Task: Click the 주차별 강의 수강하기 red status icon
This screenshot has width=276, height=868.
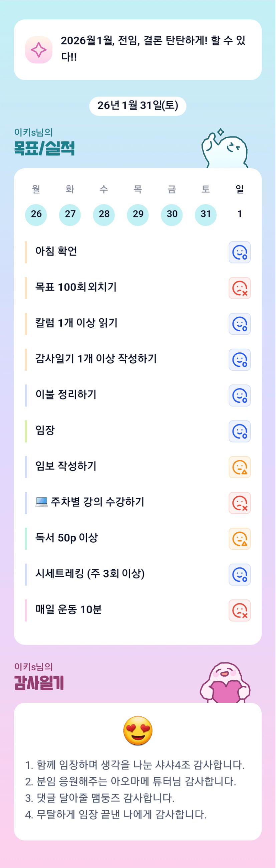Action: [239, 503]
